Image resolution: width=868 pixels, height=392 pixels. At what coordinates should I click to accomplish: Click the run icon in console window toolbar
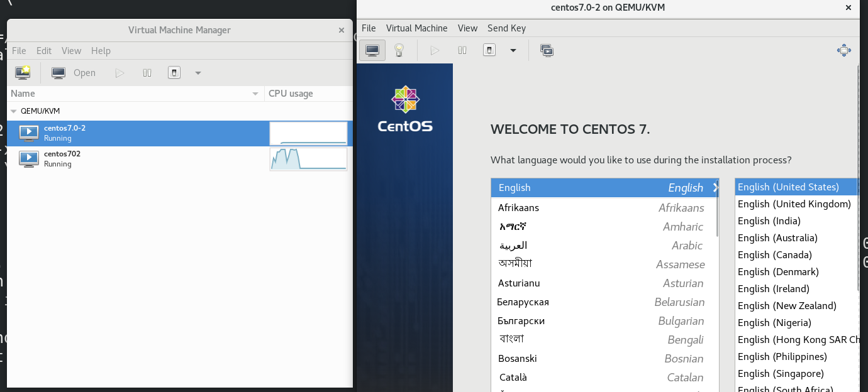[x=435, y=50]
